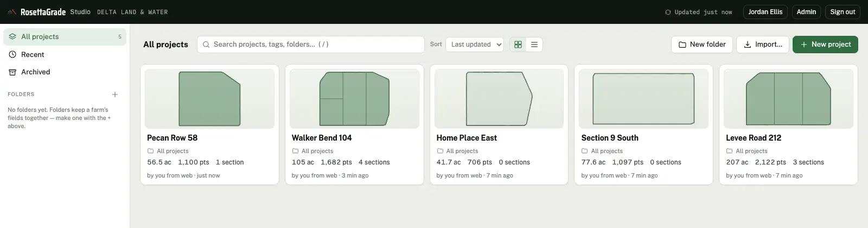Click '41.7 ac' on Home Place East
This screenshot has width=868, height=228.
[449, 162]
